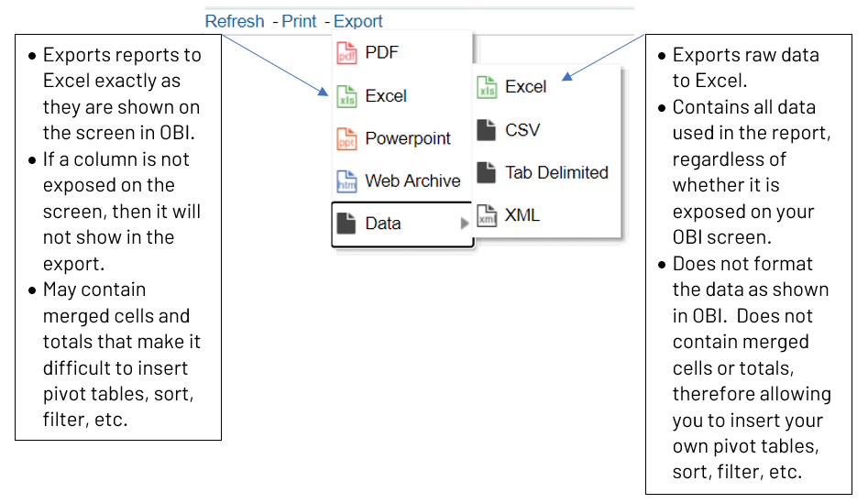Open the Export dropdown link
The height and width of the screenshot is (503, 868).
[358, 21]
